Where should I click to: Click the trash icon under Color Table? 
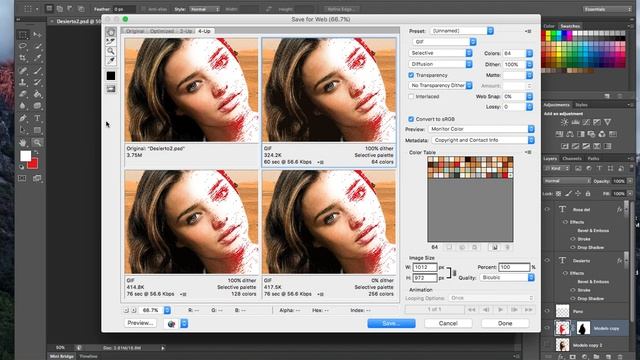point(507,247)
